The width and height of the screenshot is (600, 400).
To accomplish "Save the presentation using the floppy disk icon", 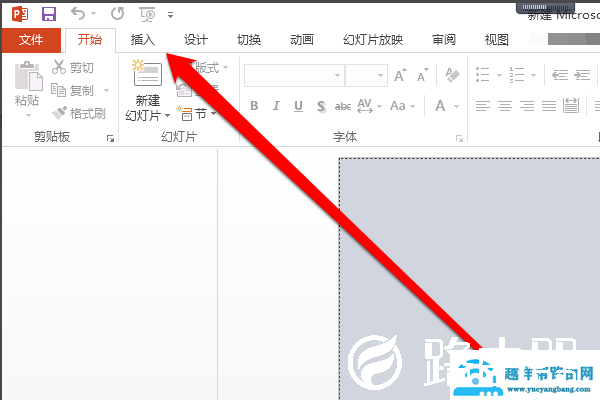I will tap(49, 15).
